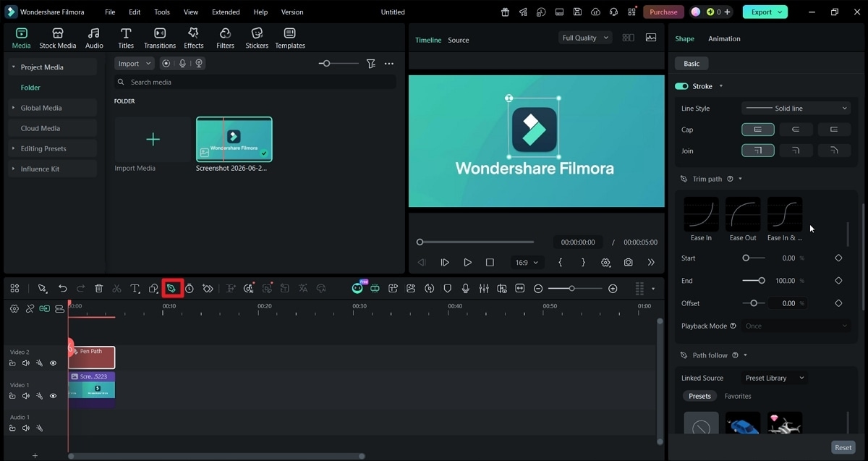Open the Playback Mode dropdown
868x461 pixels.
click(796, 326)
